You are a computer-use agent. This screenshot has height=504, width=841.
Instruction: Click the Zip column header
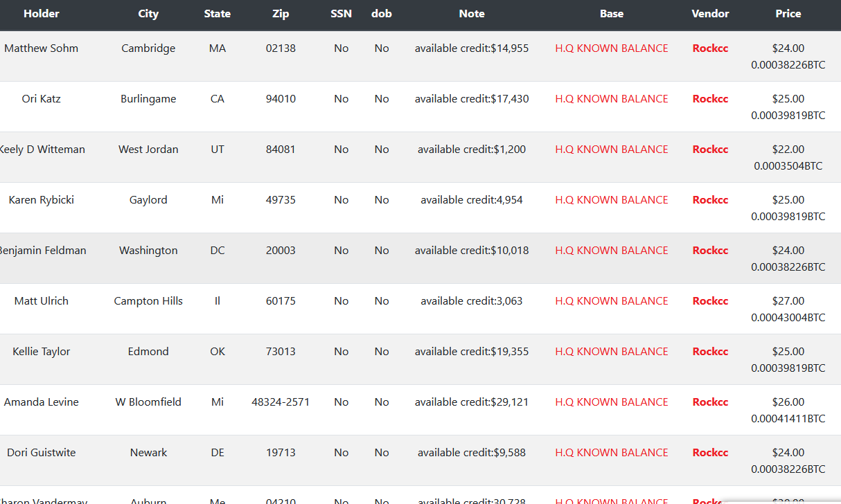(281, 14)
